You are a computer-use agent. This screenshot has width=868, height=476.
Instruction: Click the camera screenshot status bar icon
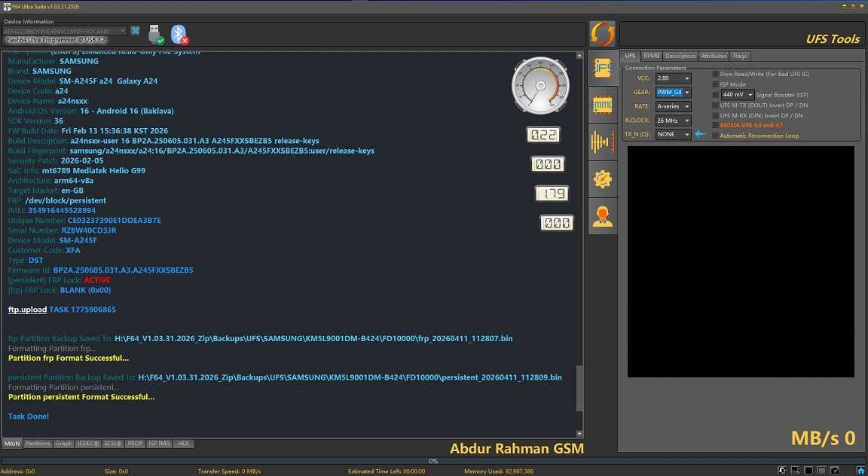[835, 471]
